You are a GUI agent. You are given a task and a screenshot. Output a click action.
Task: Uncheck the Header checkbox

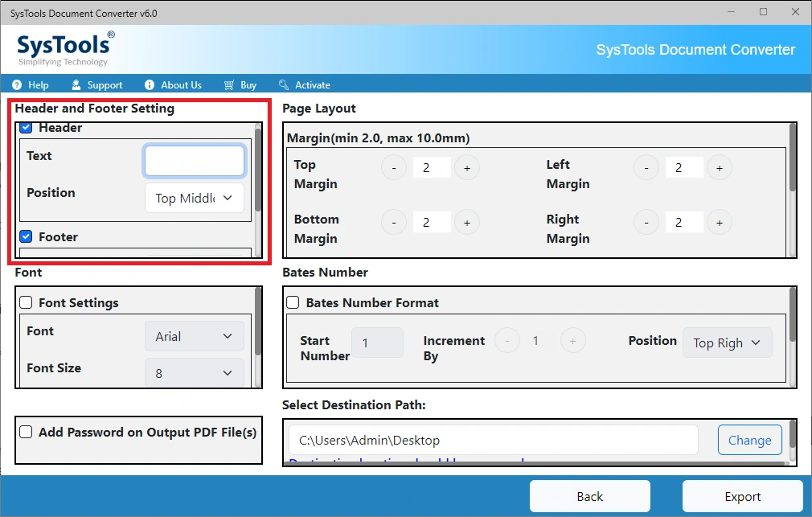pyautogui.click(x=26, y=127)
